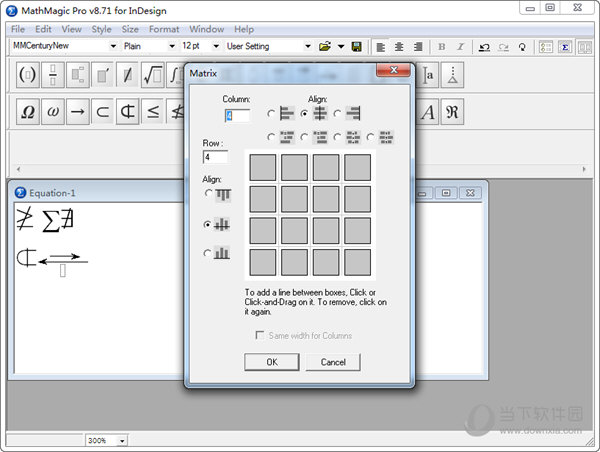Open the not-subset symbols palette
The image size is (600, 452).
[x=127, y=112]
